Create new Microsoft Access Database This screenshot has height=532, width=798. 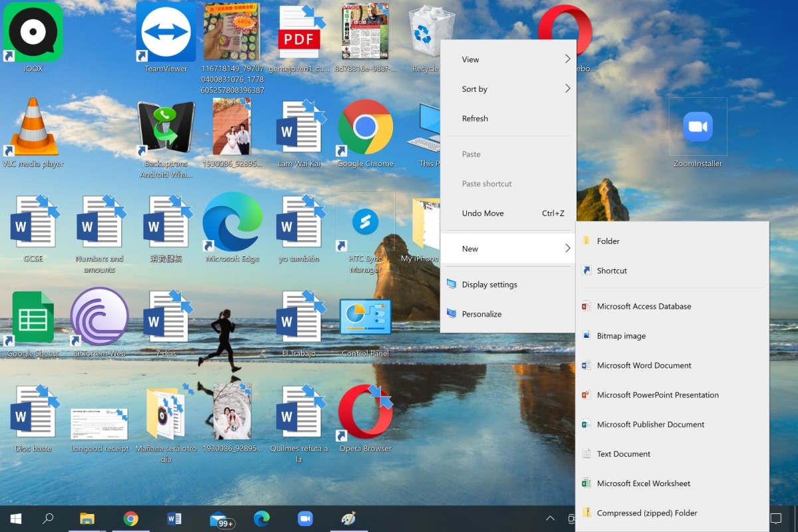point(672,306)
